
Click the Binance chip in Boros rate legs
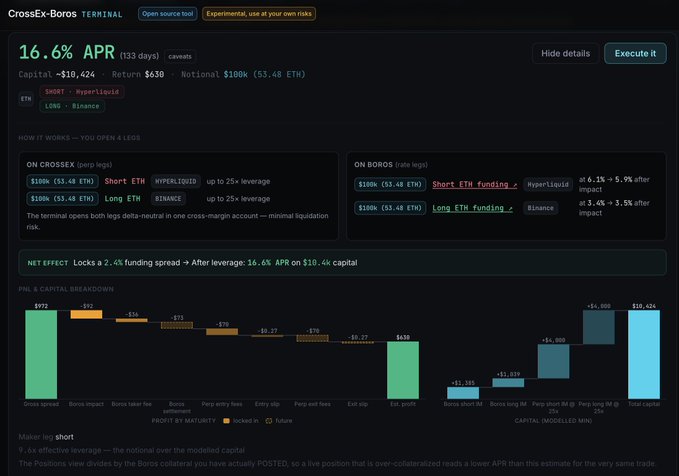click(540, 208)
